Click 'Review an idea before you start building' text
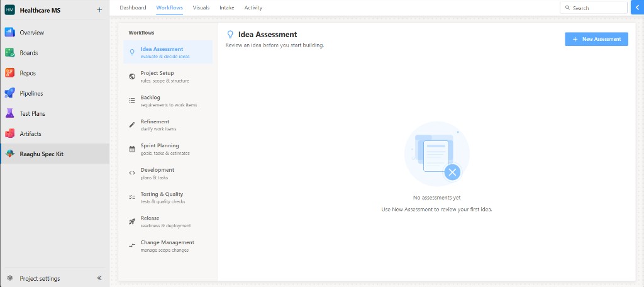Screen dimensions: 644x287 275,45
